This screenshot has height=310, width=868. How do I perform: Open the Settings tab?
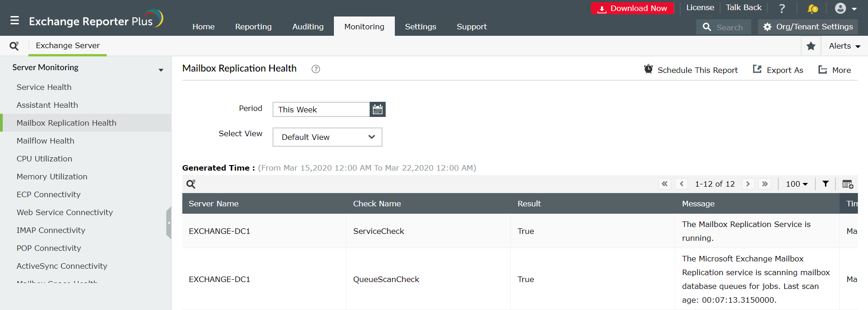[420, 27]
